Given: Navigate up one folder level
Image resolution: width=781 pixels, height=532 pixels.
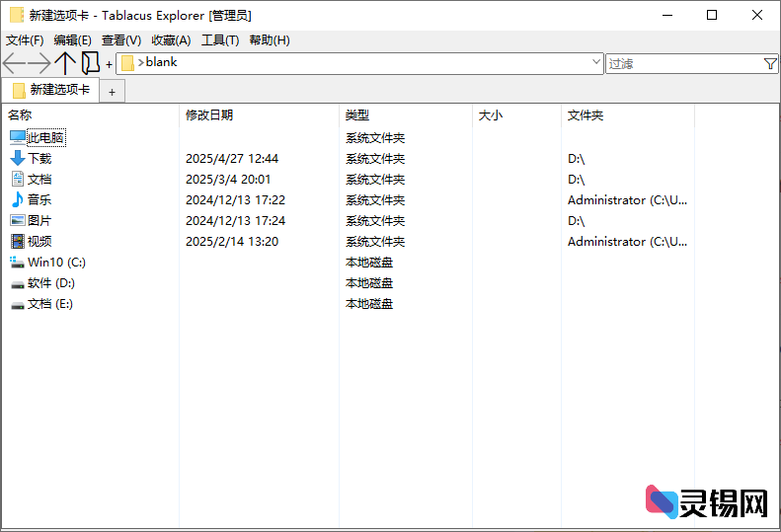Looking at the screenshot, I should [65, 63].
